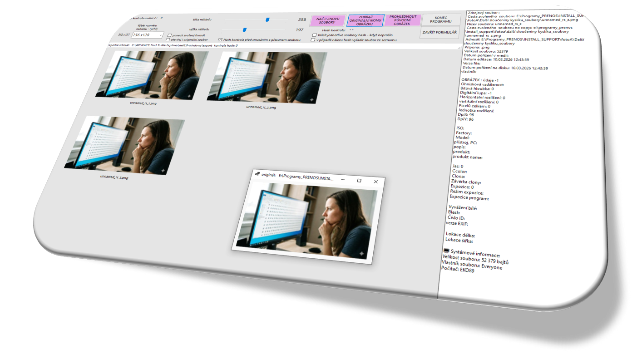Screen dimensions: 637x364
Task: Enable 'hlásit jednotlivé soubory hash' checkbox
Action: click(314, 35)
